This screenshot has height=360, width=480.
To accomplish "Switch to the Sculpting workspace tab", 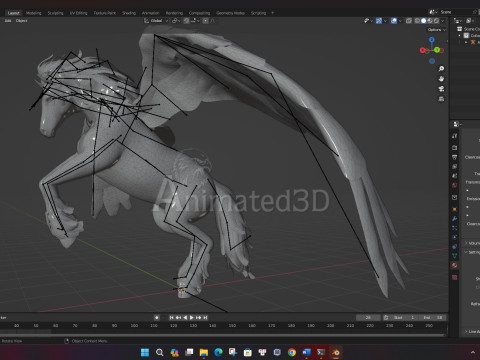I will pos(55,13).
